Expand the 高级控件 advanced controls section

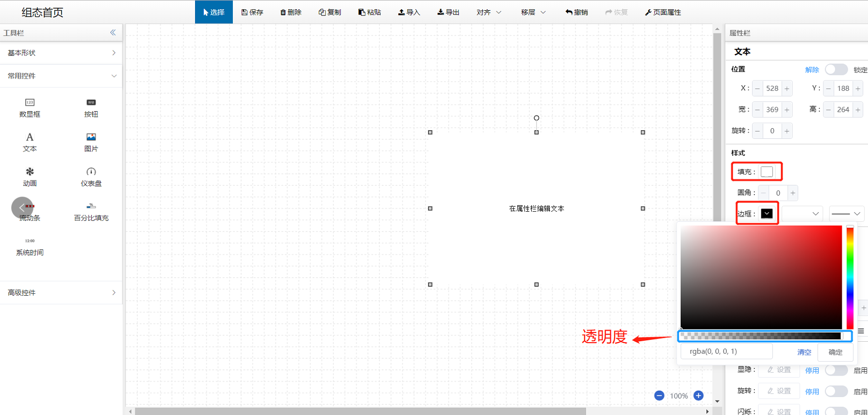point(61,293)
